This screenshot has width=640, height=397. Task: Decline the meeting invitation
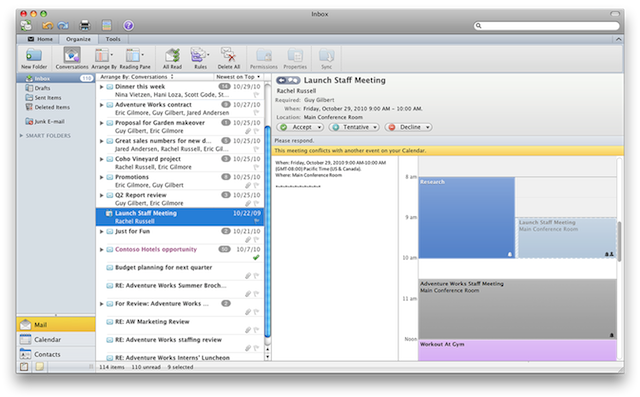(x=408, y=127)
